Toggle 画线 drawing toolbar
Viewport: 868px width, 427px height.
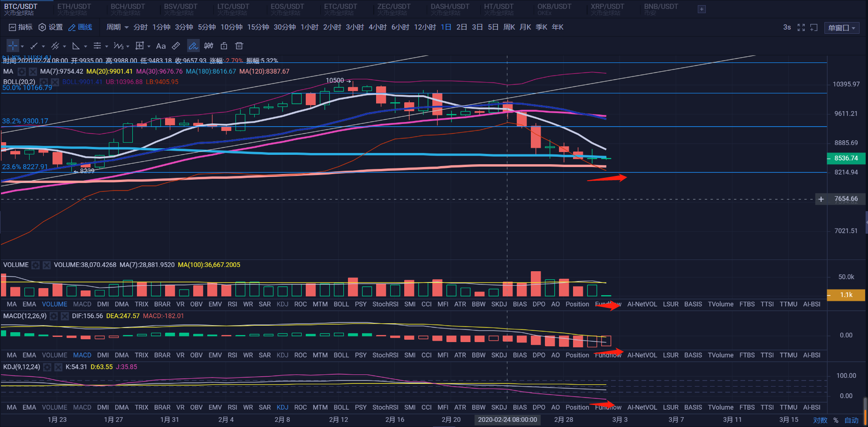tap(80, 27)
